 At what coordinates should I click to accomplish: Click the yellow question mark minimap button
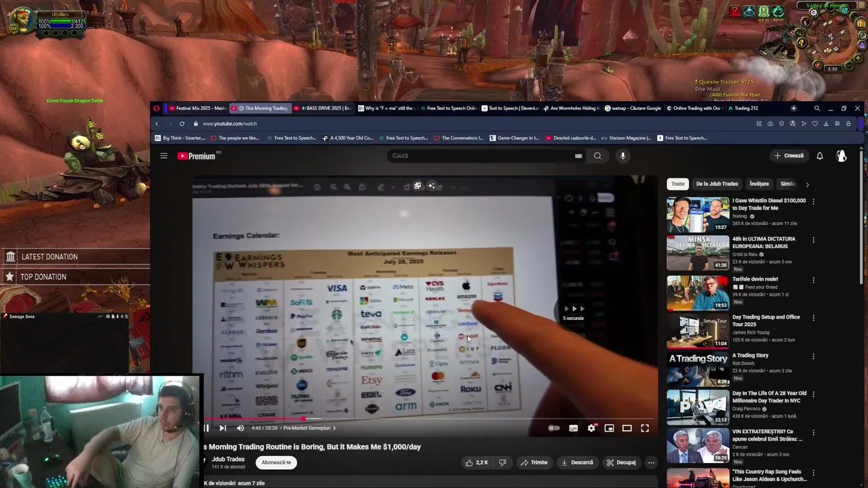tap(802, 43)
